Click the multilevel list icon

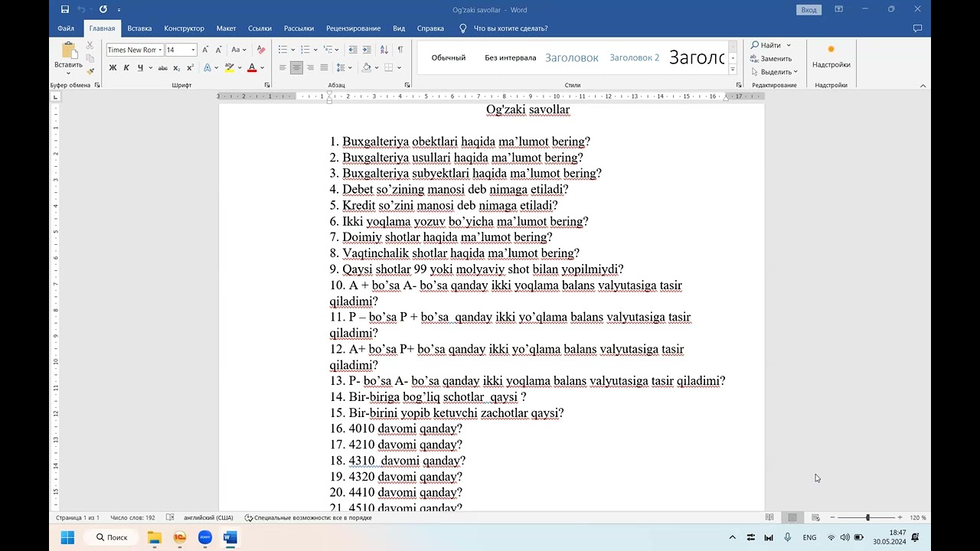pos(327,50)
